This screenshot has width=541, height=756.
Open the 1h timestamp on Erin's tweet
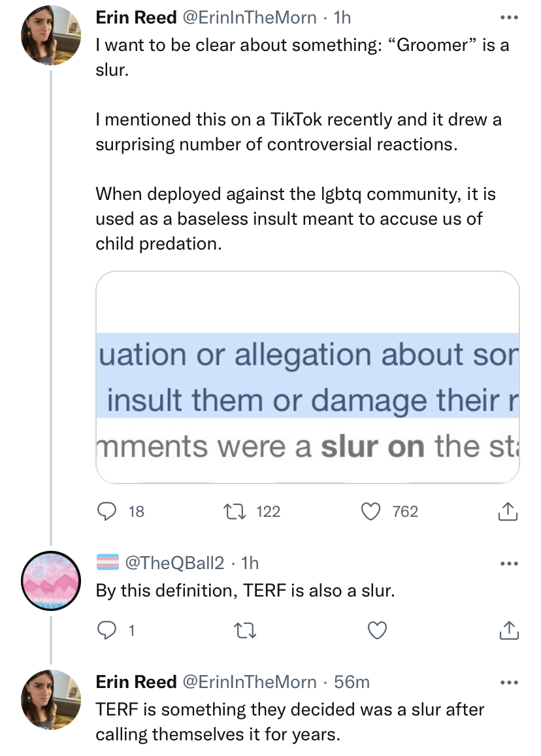(342, 18)
